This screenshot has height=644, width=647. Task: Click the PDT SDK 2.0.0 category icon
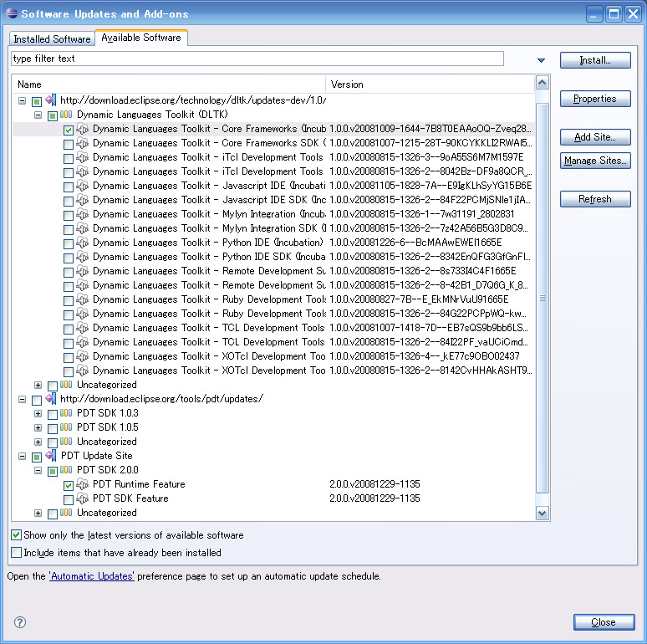click(66, 470)
